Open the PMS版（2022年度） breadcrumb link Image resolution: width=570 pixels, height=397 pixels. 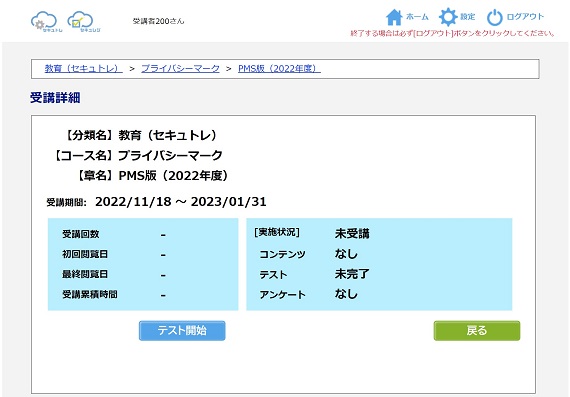tap(279, 68)
